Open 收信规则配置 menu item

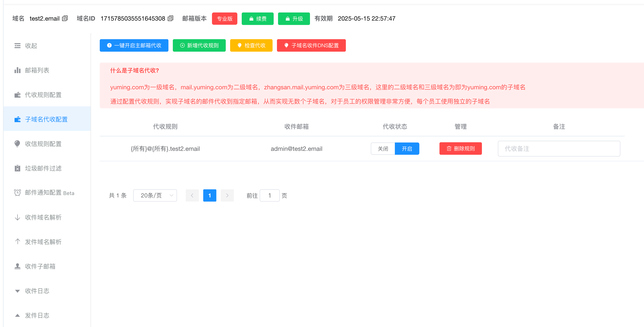(47, 144)
